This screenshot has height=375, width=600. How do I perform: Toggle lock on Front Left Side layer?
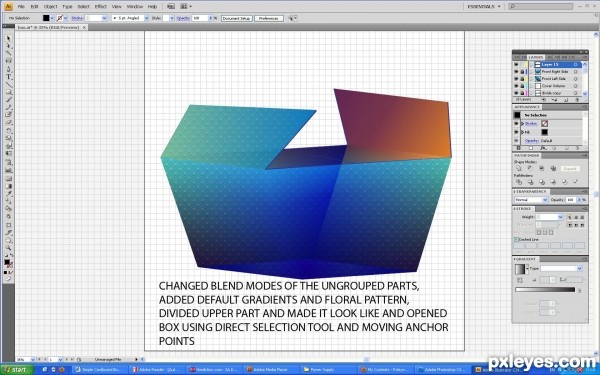[x=522, y=79]
